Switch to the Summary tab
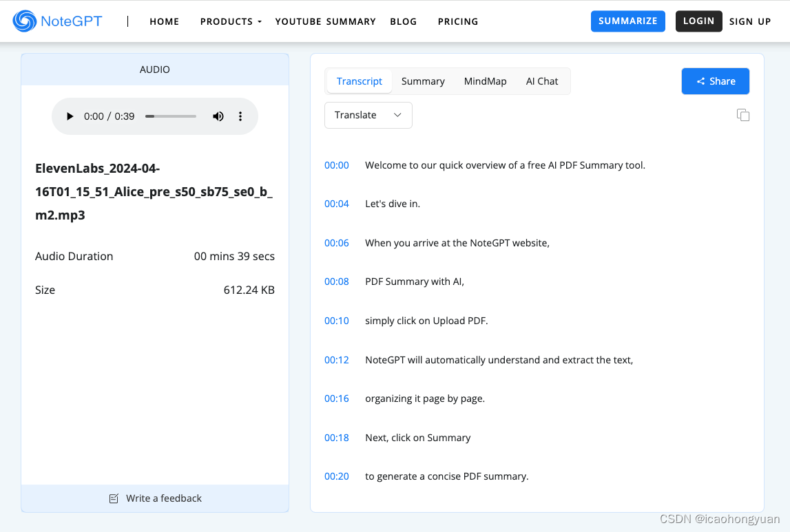The height and width of the screenshot is (532, 790). [423, 81]
